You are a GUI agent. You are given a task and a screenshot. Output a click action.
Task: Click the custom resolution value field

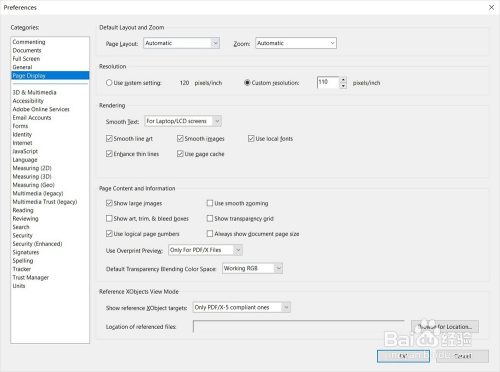[328, 82]
